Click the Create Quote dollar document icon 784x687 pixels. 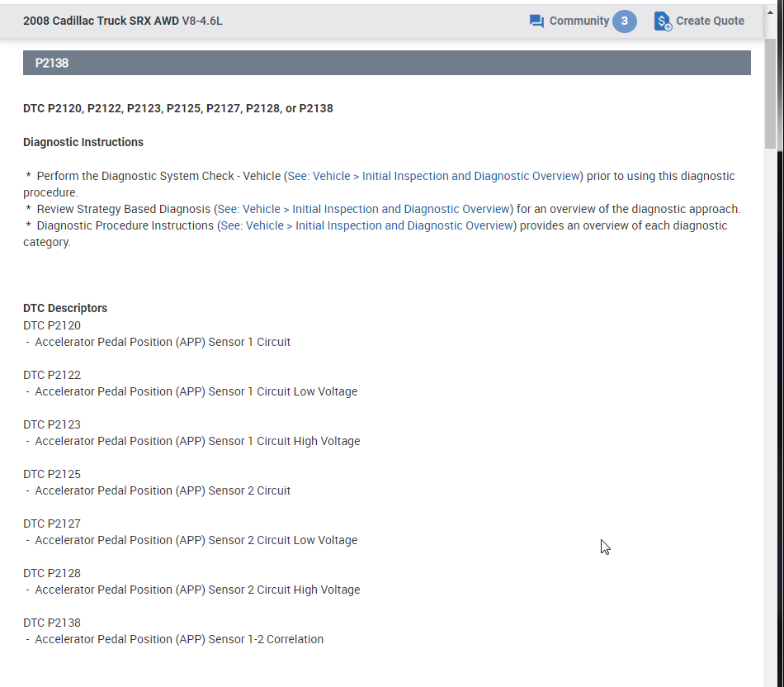tap(663, 21)
